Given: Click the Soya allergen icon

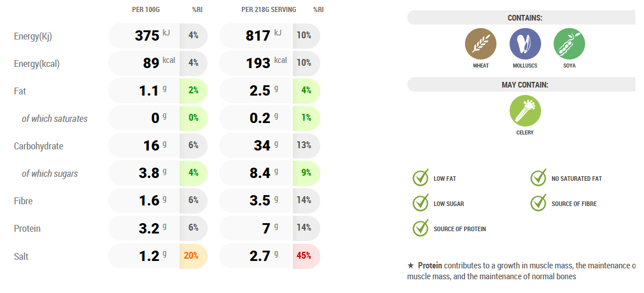Looking at the screenshot, I should pos(569,44).
